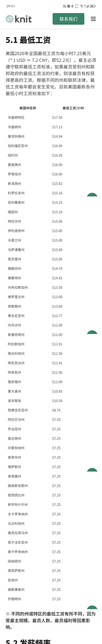102x644 pixels.
Task: Tap the 西弗吉尼亚州 state name
Action: coord(18,410)
